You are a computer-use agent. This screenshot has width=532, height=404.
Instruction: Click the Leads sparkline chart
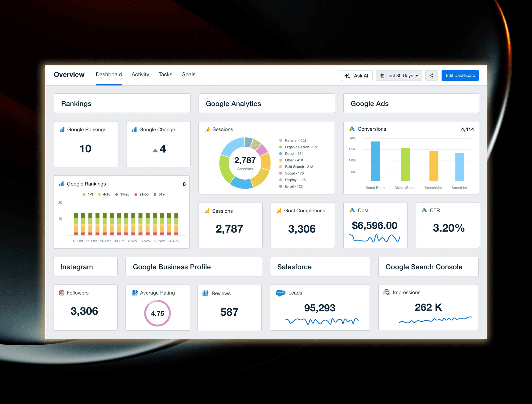point(322,321)
